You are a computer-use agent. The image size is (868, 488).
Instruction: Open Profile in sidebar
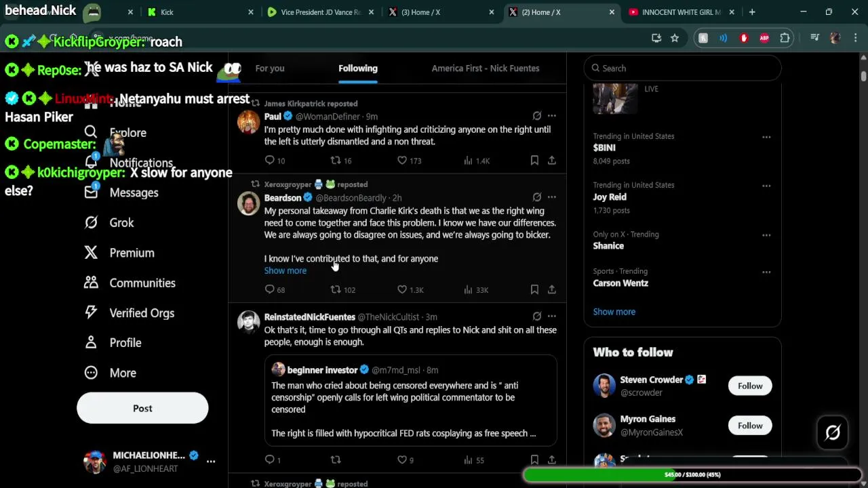tap(125, 342)
